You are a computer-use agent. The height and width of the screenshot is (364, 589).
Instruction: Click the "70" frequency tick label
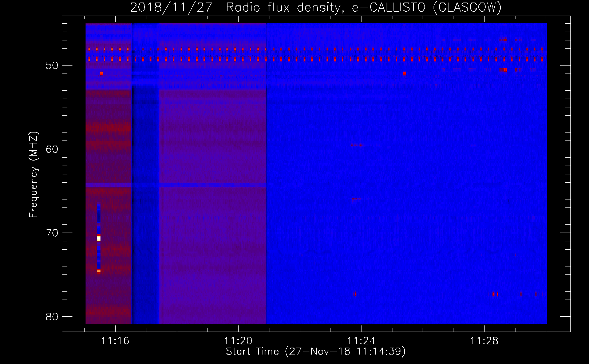tap(52, 233)
